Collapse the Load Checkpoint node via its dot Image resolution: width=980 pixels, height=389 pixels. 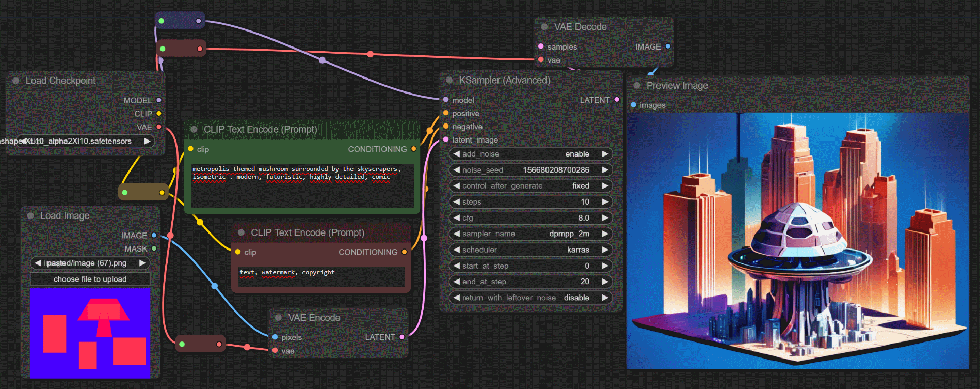(x=16, y=81)
